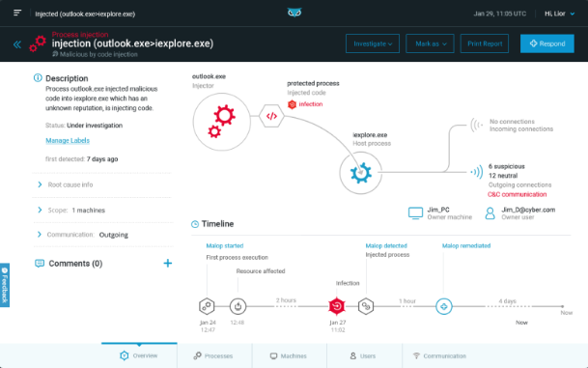Click the Description info icon
This screenshot has width=588, height=368.
coord(38,77)
